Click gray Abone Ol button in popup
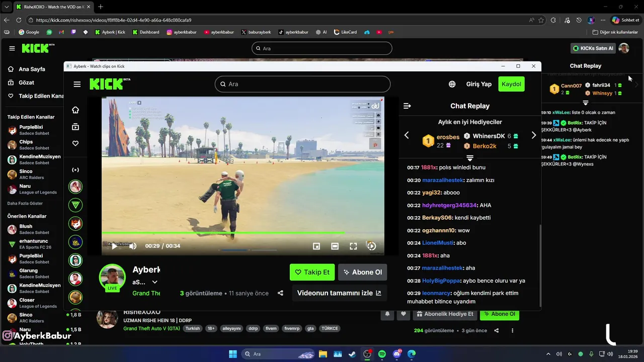Viewport: 644px width, 362px height. [x=362, y=272]
